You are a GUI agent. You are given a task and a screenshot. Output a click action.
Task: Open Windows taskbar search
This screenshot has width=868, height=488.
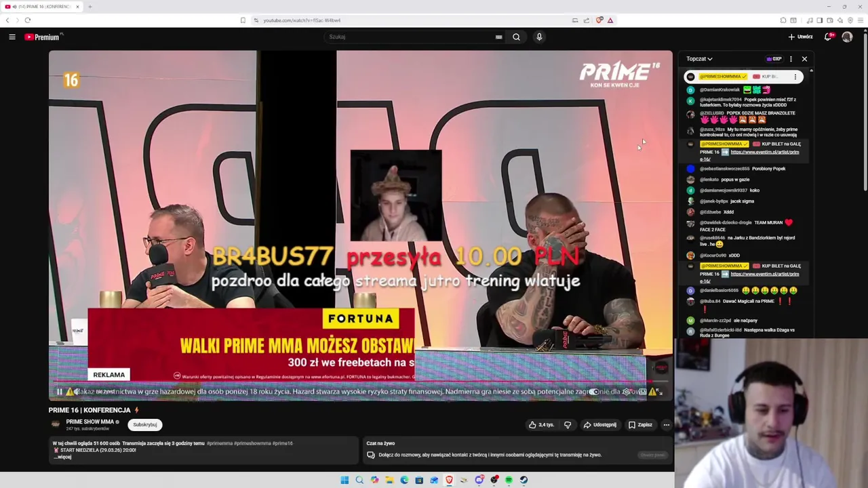pos(359,480)
